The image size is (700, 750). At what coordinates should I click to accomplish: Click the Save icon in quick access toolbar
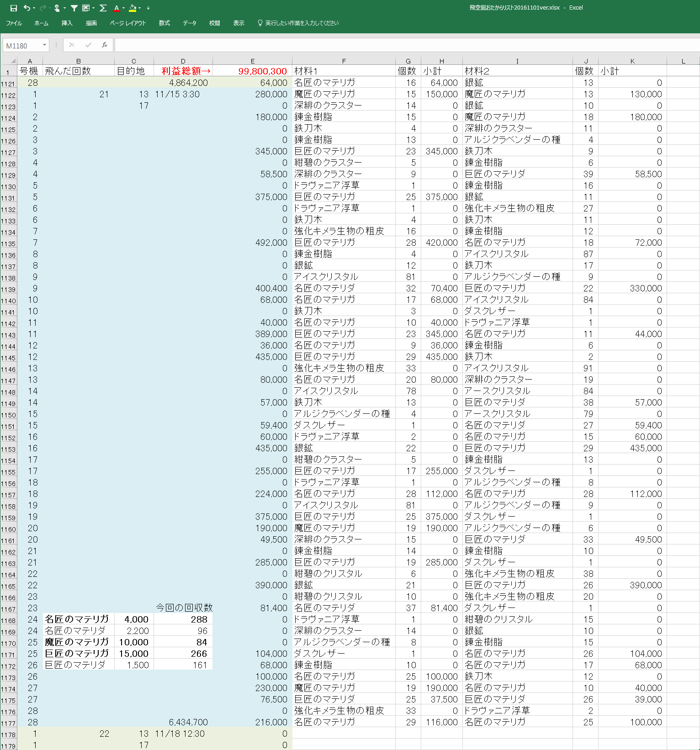coord(13,8)
